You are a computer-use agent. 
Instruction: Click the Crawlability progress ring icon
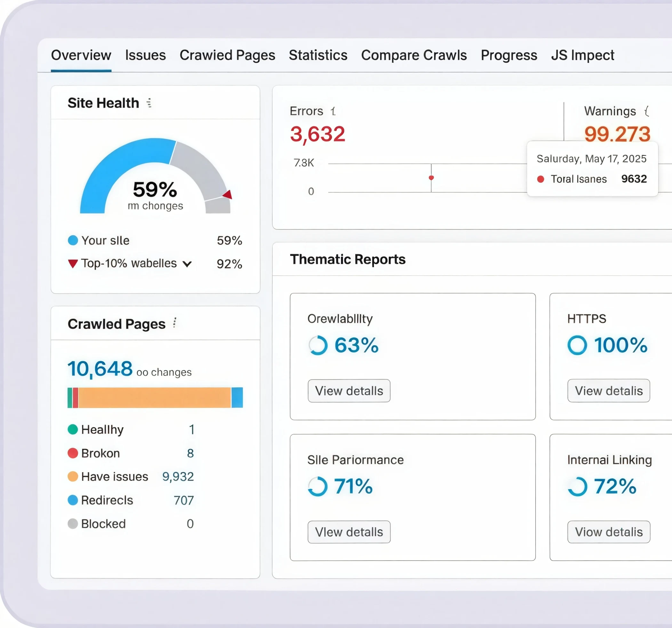click(x=318, y=345)
